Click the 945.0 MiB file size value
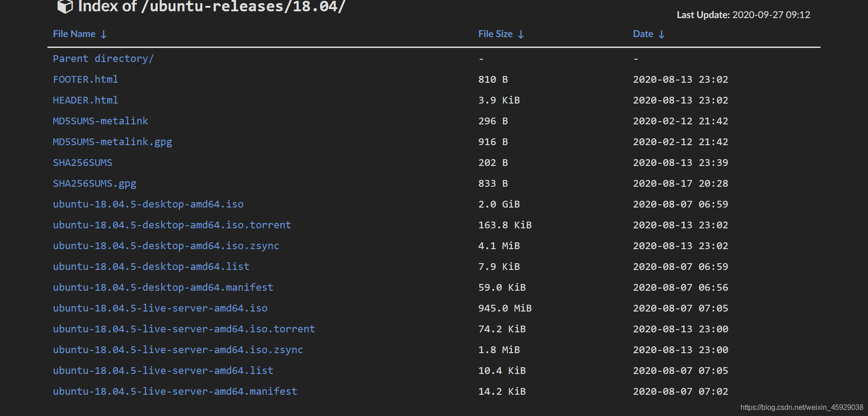This screenshot has width=868, height=416. pyautogui.click(x=505, y=308)
